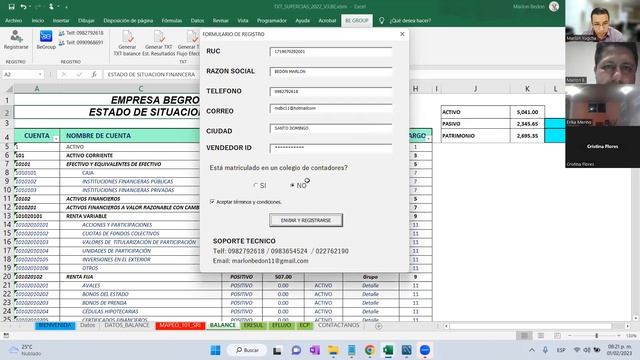
Task: Open the Undo history dropdown arrow
Action: (30, 7)
